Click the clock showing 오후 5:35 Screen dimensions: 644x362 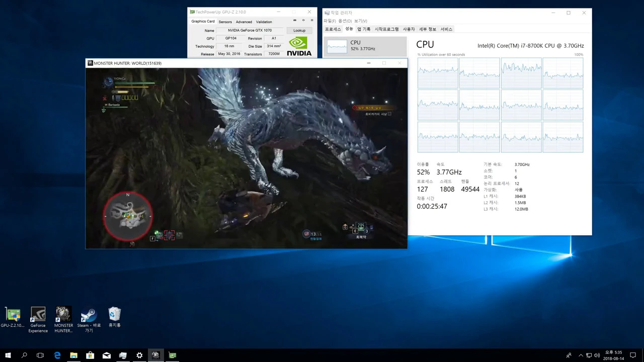tap(613, 352)
